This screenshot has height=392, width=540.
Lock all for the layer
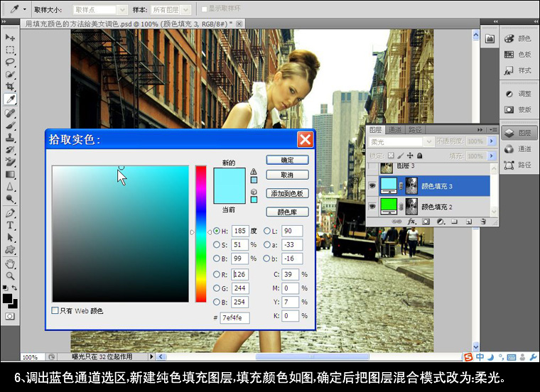pos(419,156)
